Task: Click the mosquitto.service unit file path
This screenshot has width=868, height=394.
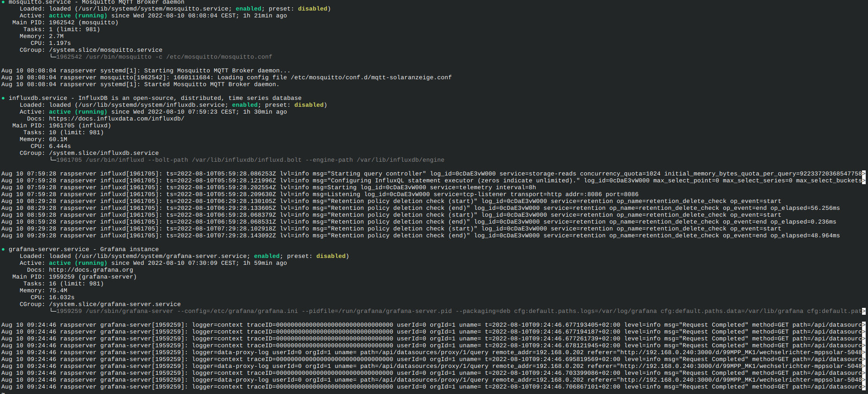Action: (153, 9)
